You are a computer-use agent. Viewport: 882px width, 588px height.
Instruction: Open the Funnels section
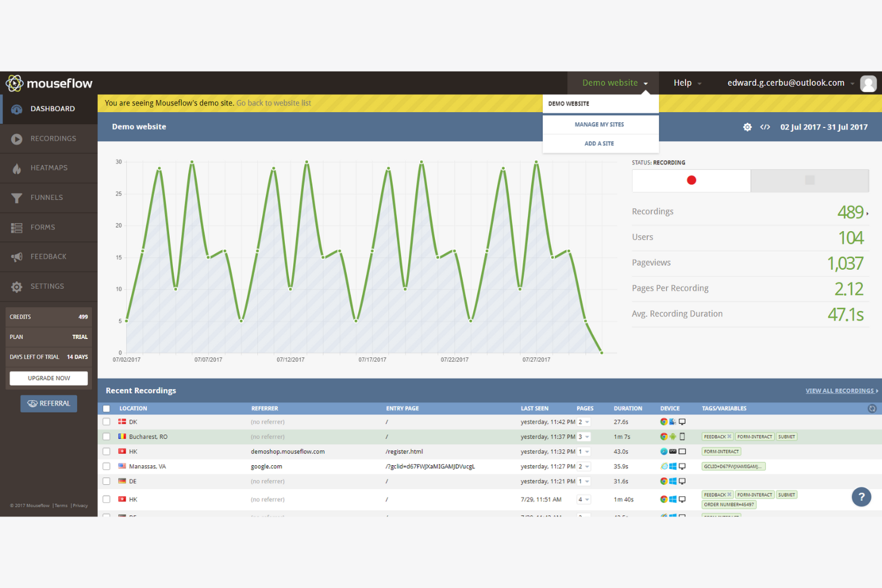click(x=49, y=198)
